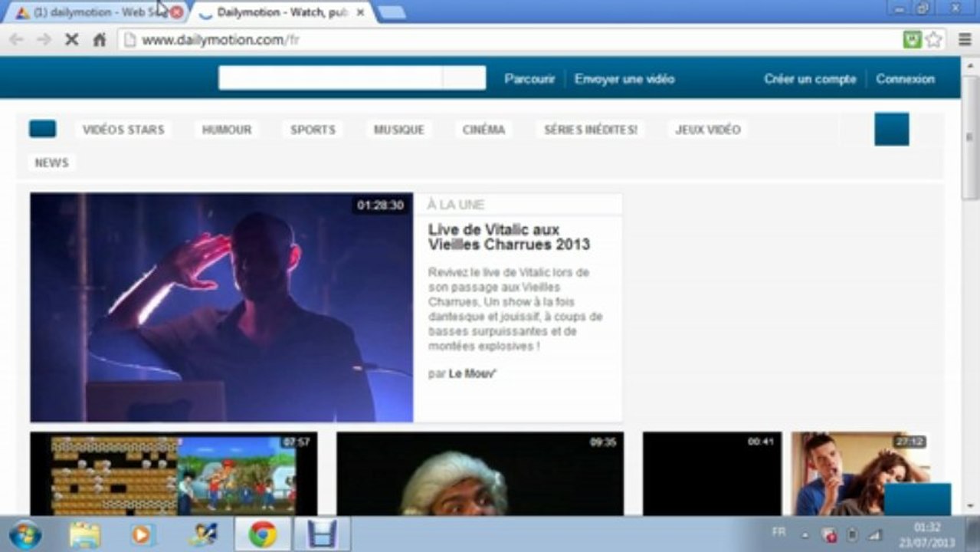980x552 pixels.
Task: Open the Live de Vitalic aux Vieilles Charrues title
Action: 509,237
